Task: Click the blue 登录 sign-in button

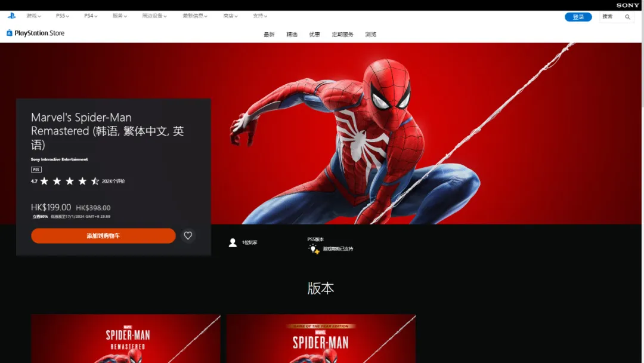Action: (x=578, y=17)
